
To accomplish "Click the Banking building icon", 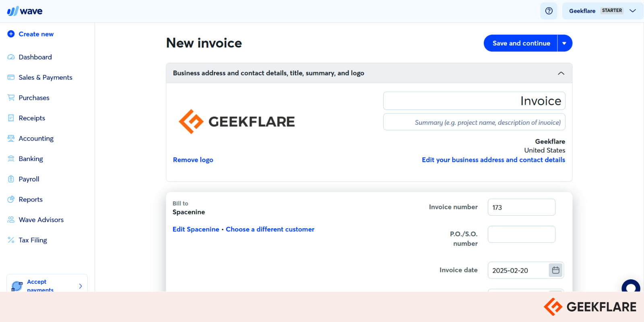I will point(11,159).
